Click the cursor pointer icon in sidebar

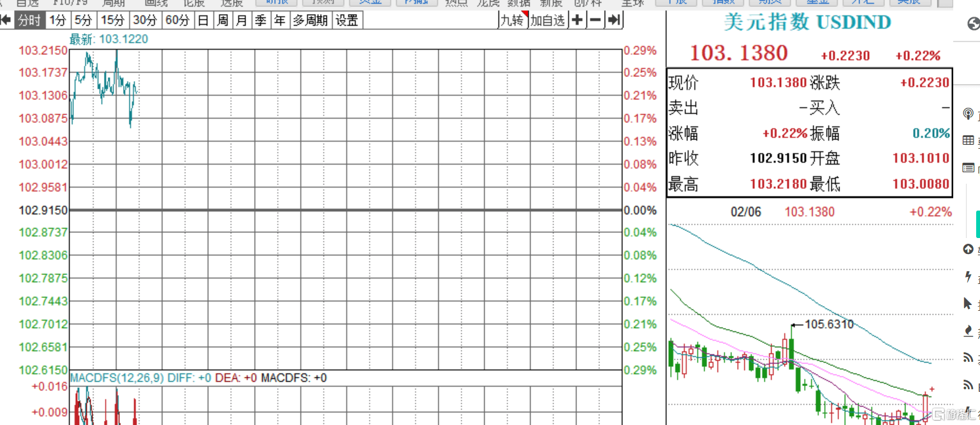[x=969, y=304]
